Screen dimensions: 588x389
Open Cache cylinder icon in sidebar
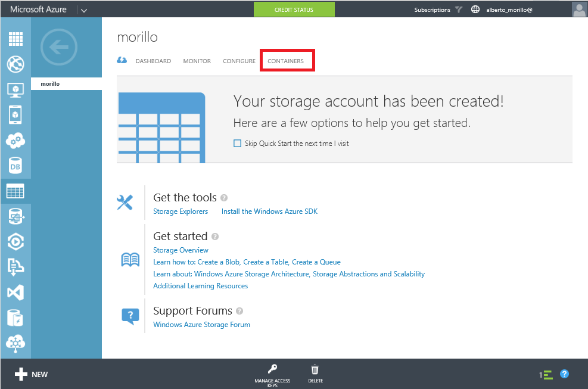click(15, 318)
